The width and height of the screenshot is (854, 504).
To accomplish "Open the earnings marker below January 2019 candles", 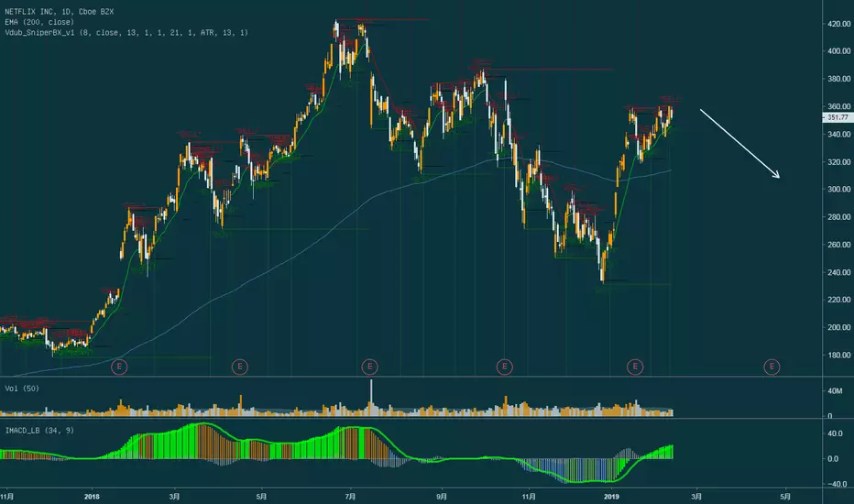I will click(635, 367).
